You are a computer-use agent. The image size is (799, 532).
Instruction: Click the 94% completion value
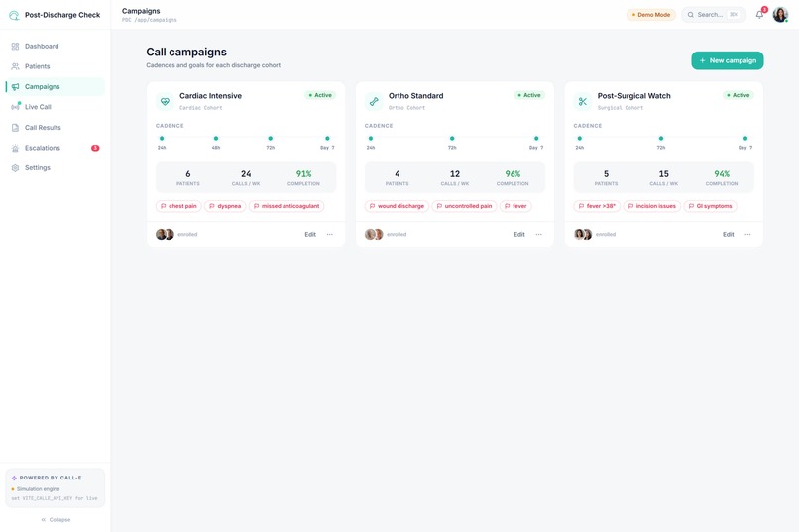(722, 174)
